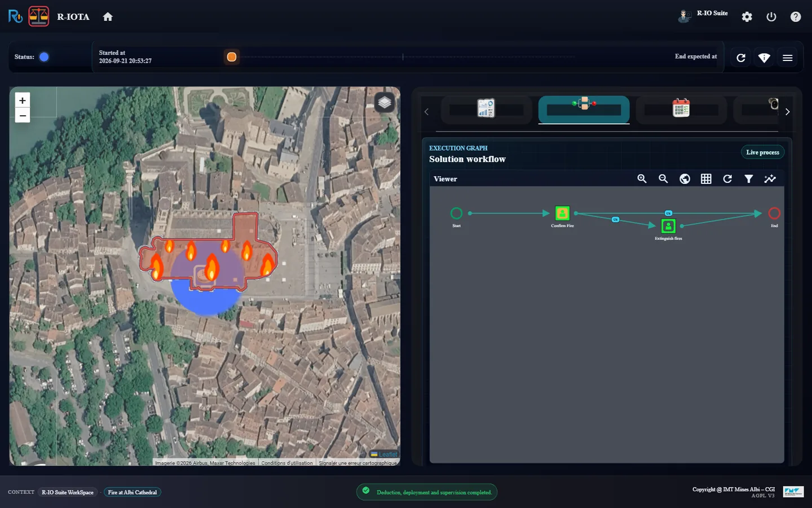Viewport: 812px width, 508px height.
Task: Refresh the timeline with top reload button
Action: (741, 58)
